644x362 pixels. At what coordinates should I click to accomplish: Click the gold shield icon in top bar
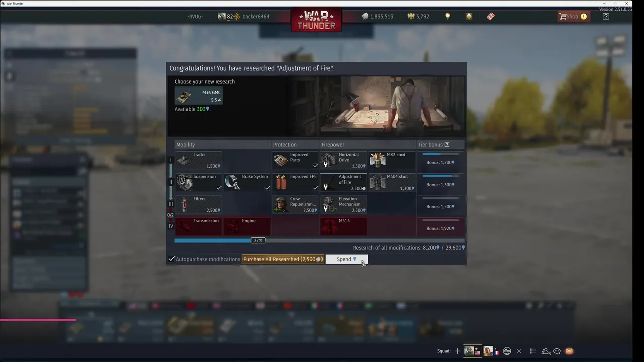469,16
